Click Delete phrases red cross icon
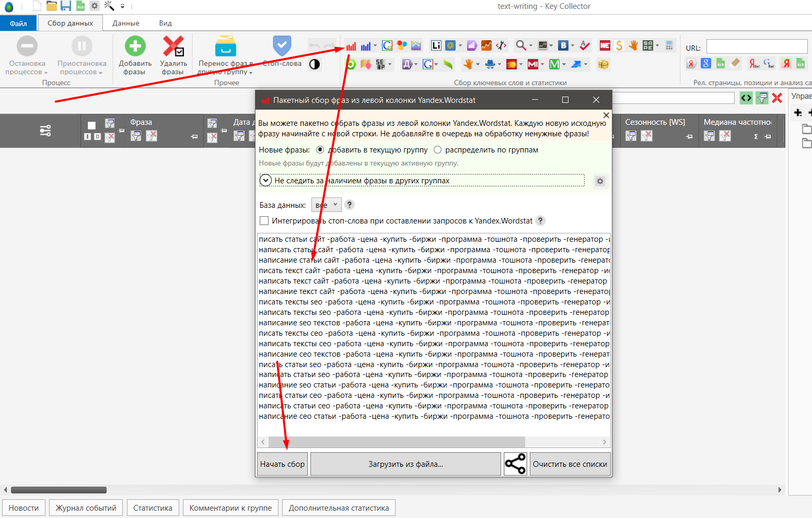 tap(173, 46)
